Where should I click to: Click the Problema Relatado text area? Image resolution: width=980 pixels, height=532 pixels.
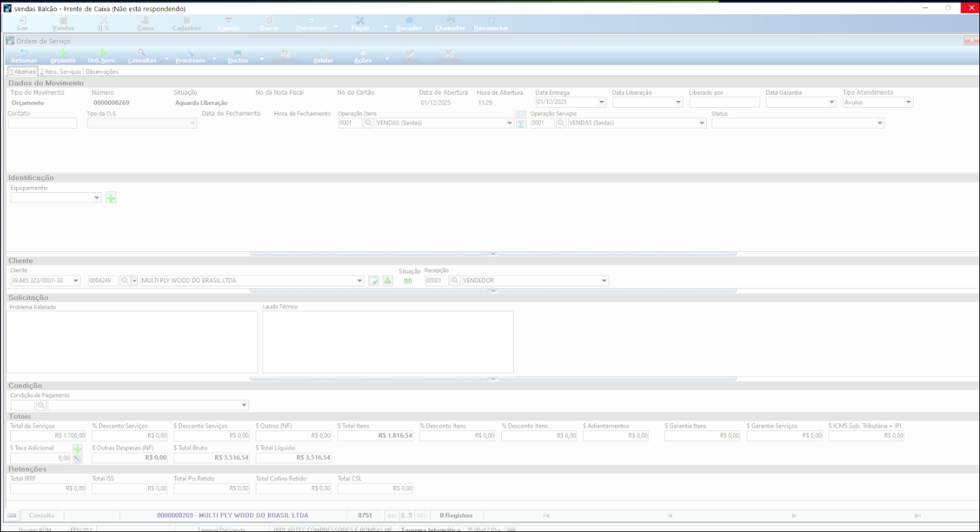coord(132,342)
